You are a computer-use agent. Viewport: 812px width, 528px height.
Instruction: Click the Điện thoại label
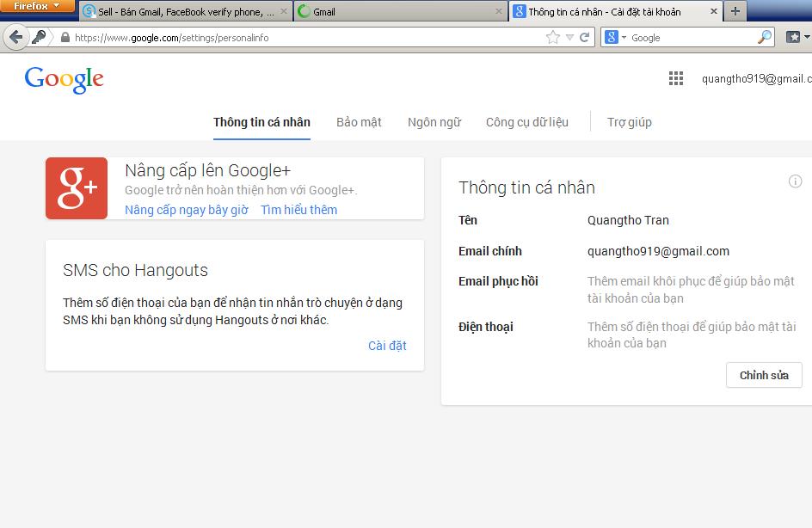[486, 327]
